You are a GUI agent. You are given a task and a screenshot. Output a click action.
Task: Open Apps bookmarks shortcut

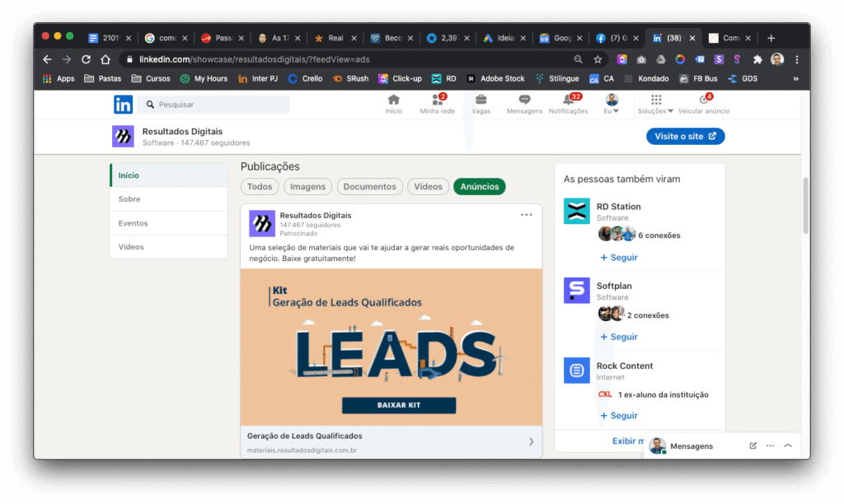(59, 78)
